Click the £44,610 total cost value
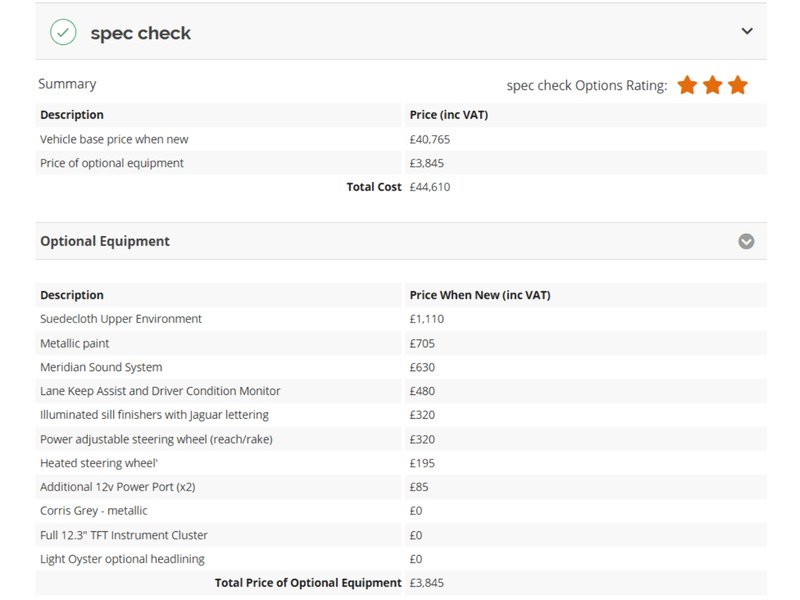Viewport: 800px width, 600px height. (x=430, y=187)
